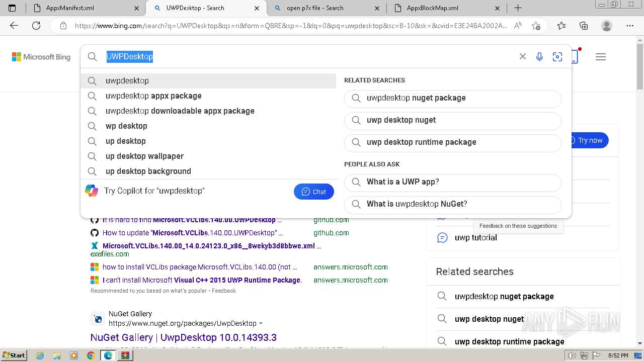Viewport: 644px width, 362px height.
Task: Open Read aloud in address bar
Action: coord(518,26)
